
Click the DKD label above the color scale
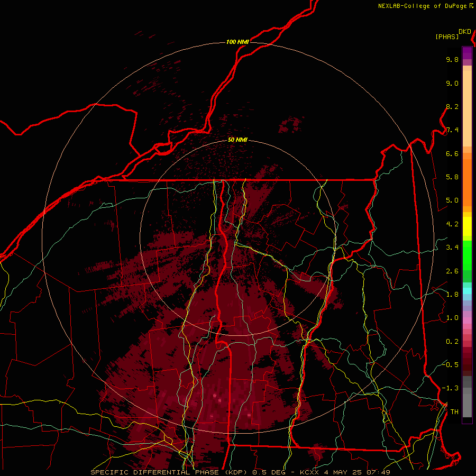tap(465, 32)
